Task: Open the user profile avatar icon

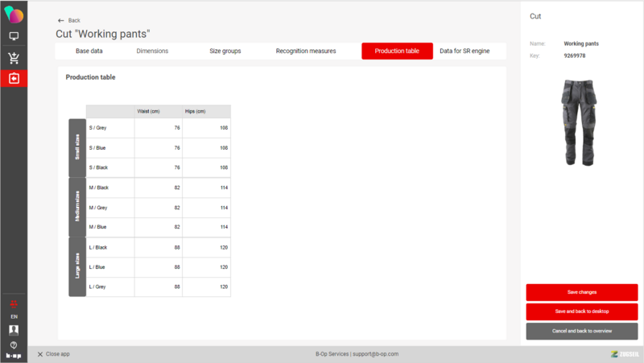Action: (x=14, y=329)
